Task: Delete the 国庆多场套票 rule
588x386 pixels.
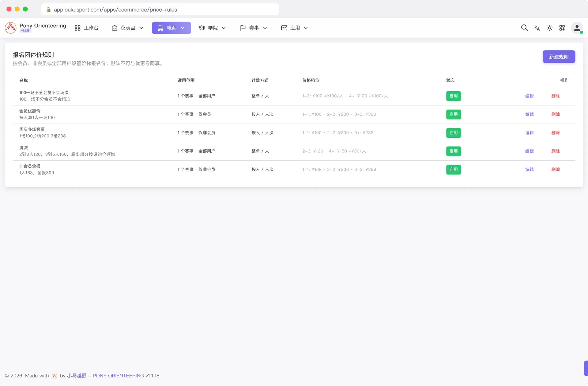Action: coord(556,133)
